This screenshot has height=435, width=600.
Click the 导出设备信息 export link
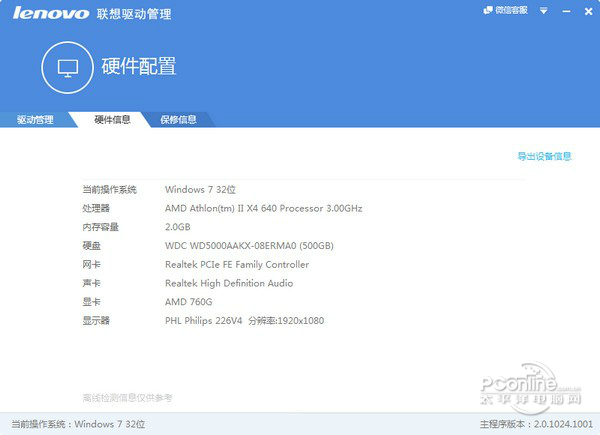[544, 156]
